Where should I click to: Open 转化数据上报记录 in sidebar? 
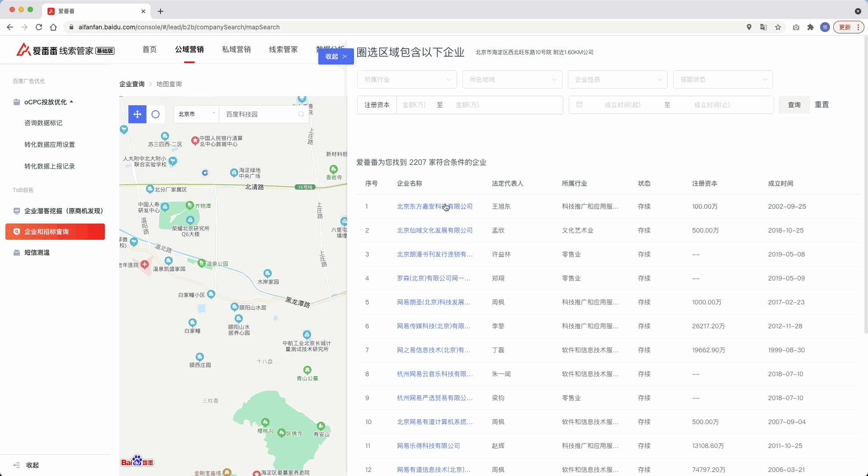pyautogui.click(x=50, y=166)
